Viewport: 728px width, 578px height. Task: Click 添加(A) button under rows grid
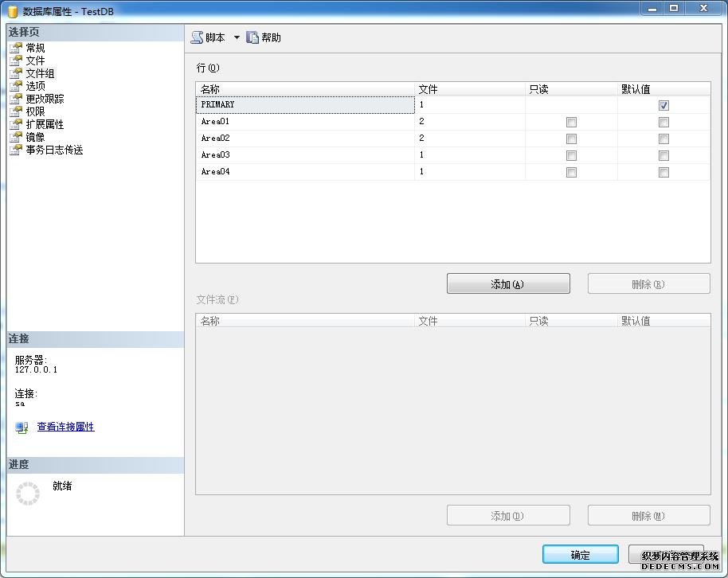507,284
